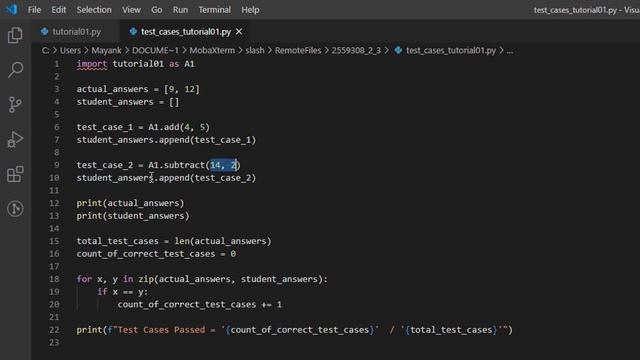Open the Run and Debug view

click(15, 140)
